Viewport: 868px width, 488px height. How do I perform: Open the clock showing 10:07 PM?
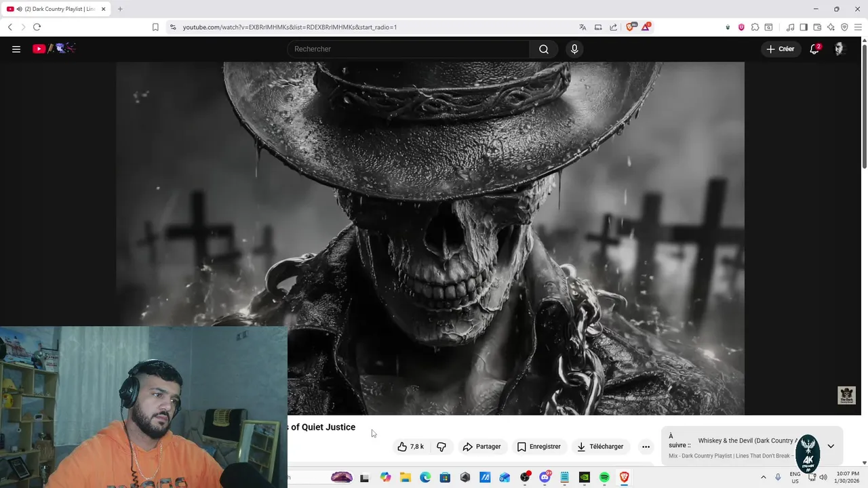click(x=848, y=477)
